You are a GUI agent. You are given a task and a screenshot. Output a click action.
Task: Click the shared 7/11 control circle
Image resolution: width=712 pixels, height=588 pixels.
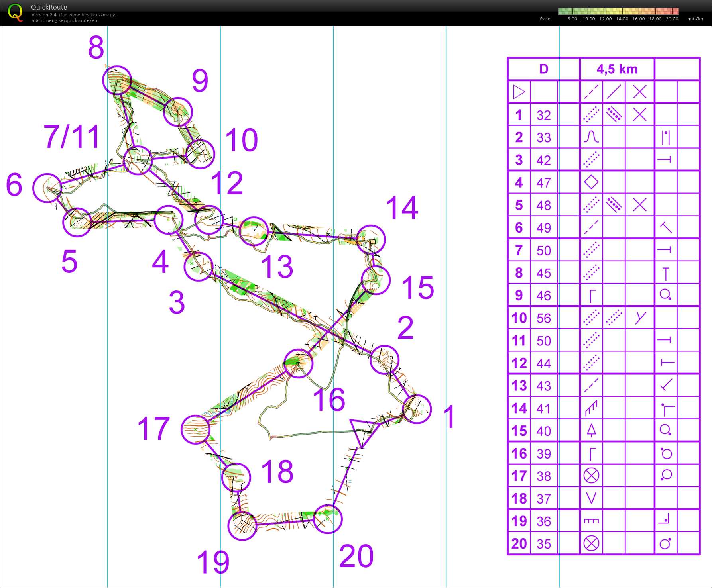pos(138,160)
